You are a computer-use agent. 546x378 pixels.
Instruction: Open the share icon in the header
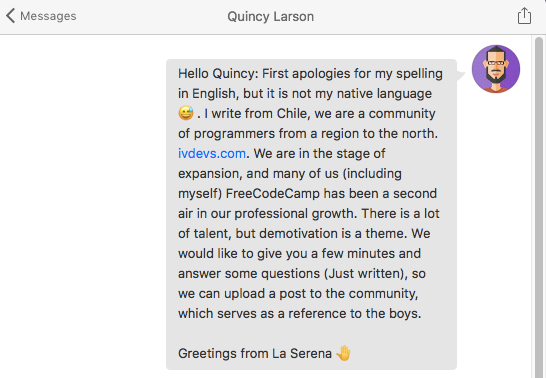524,16
